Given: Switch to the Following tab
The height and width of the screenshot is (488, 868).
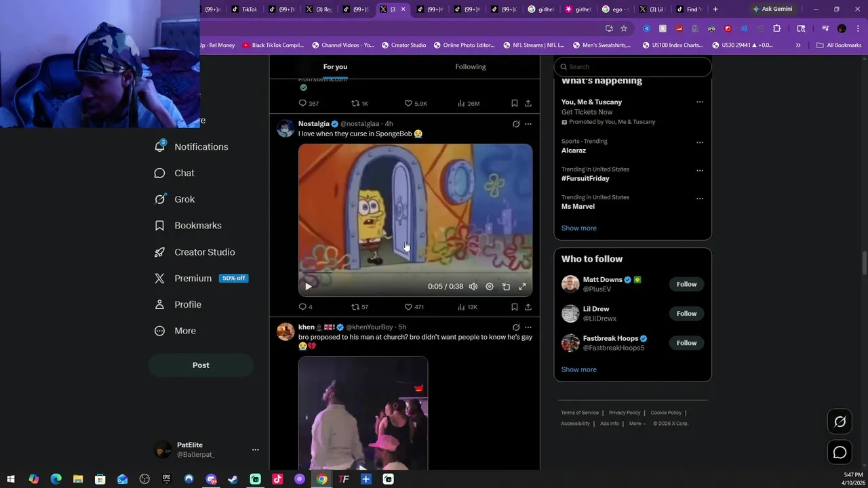Looking at the screenshot, I should [x=471, y=66].
